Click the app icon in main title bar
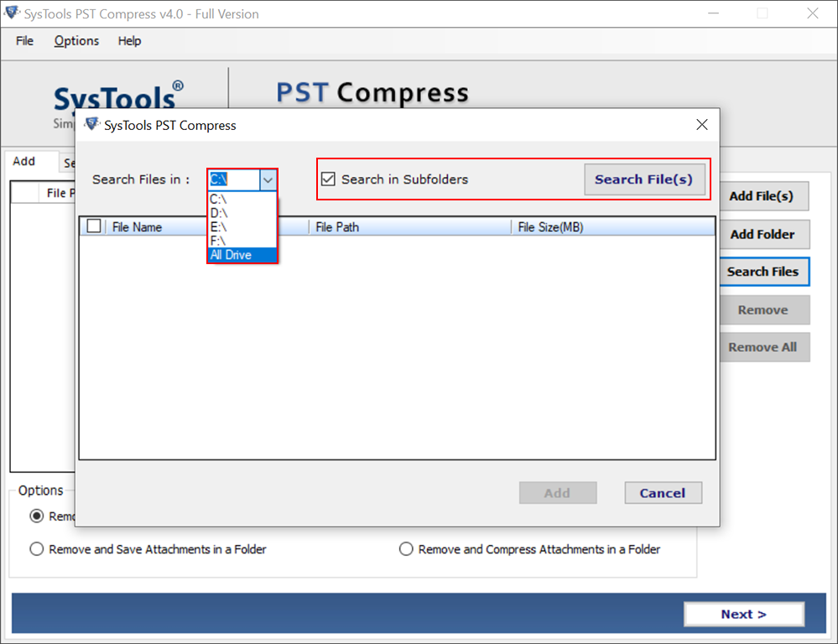838x644 pixels. pos(12,13)
